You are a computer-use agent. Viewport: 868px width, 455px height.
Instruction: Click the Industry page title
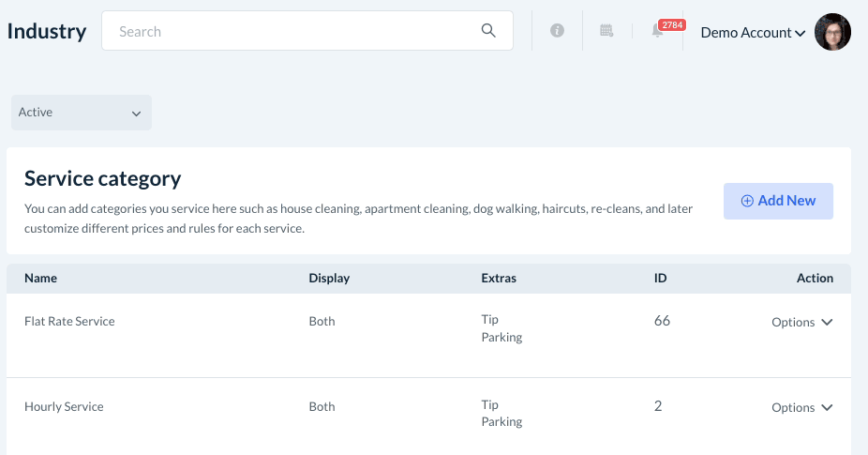click(x=47, y=31)
